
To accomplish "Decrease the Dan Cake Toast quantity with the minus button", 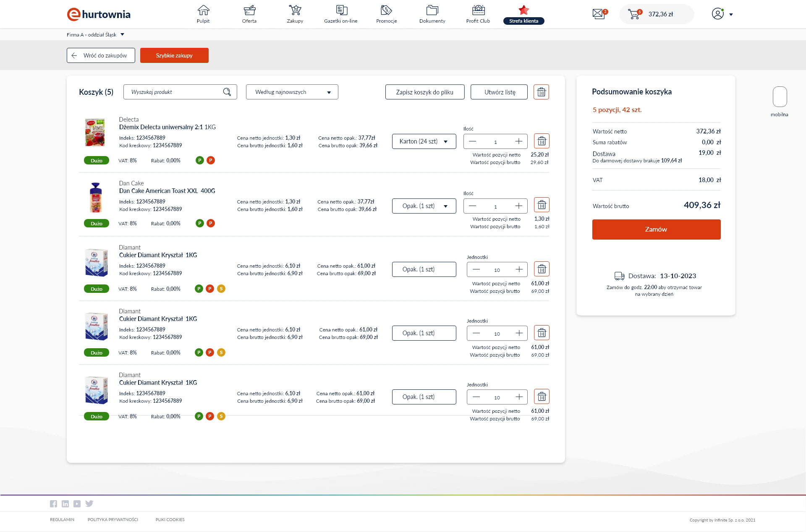I will (x=473, y=206).
